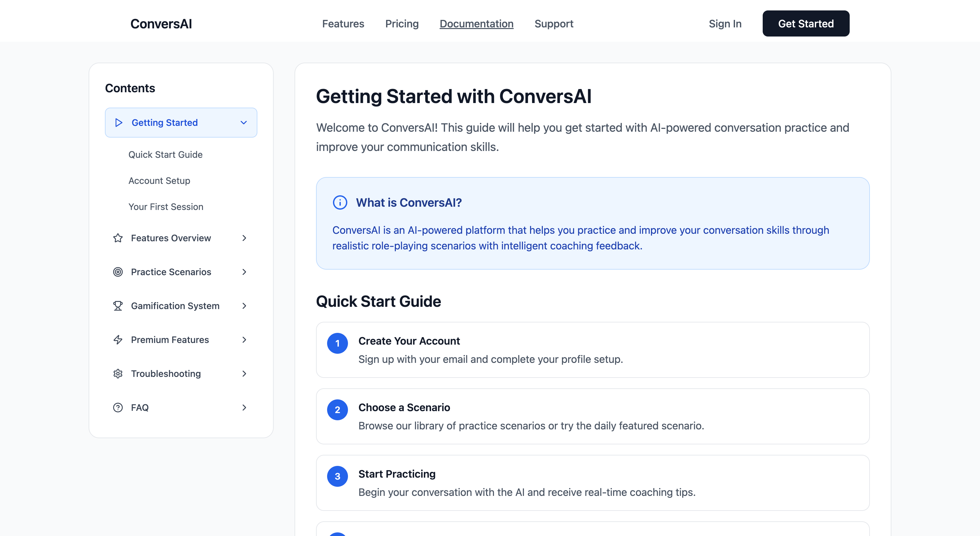Expand the Premium Features chevron
This screenshot has height=536, width=980.
click(x=244, y=340)
